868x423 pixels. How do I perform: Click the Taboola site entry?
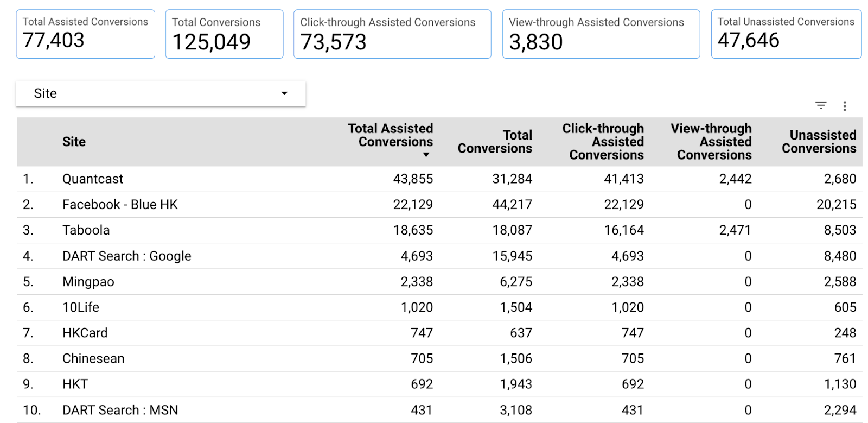point(86,230)
